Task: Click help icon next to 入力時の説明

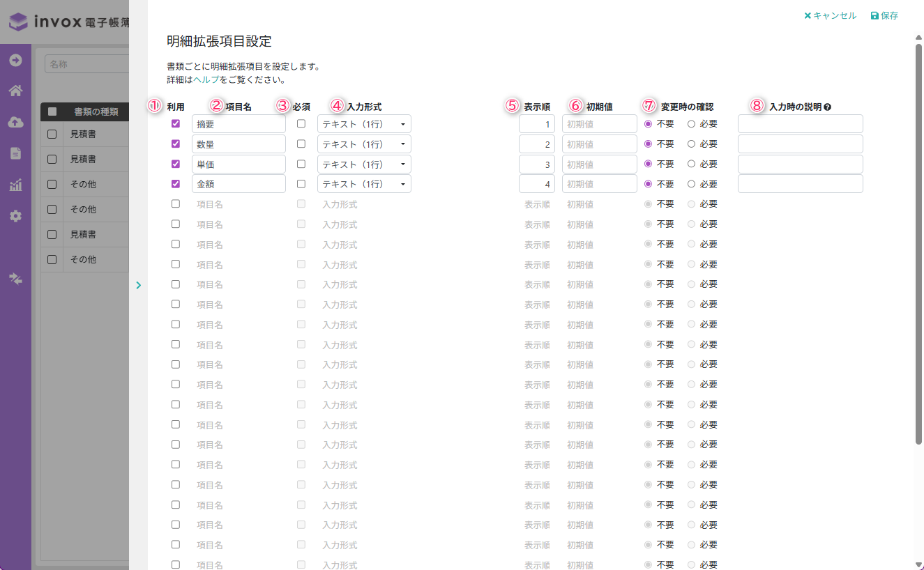Action: 827,107
